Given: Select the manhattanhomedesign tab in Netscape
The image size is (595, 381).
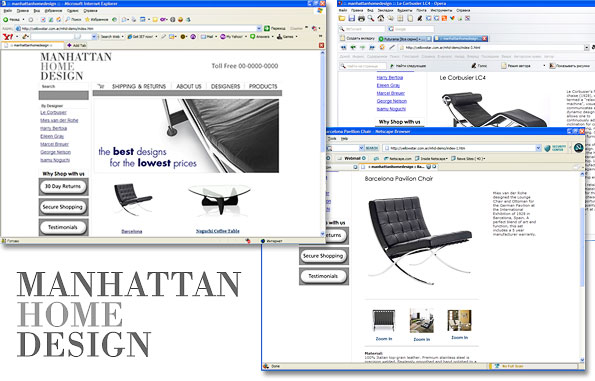Looking at the screenshot, I should point(397,167).
